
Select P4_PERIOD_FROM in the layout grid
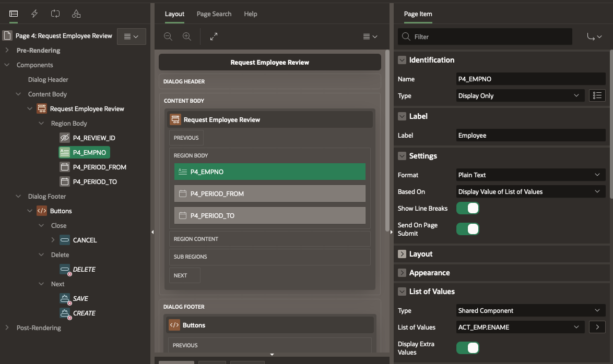(269, 193)
